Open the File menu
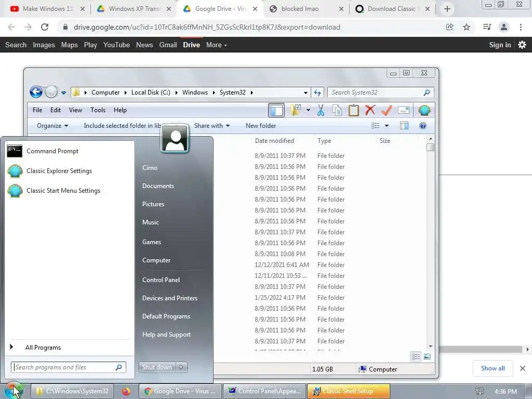 pos(37,110)
